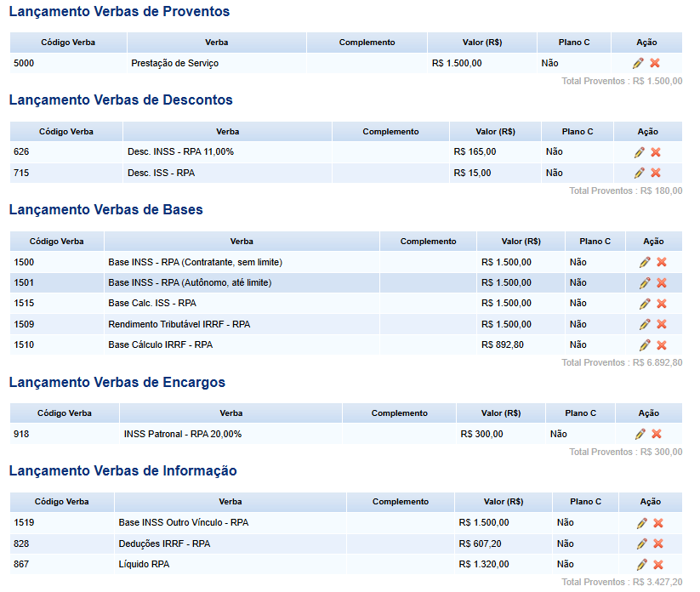Edit verba 1501 Base INSS Autônomo
The image size is (700, 592).
point(645,283)
